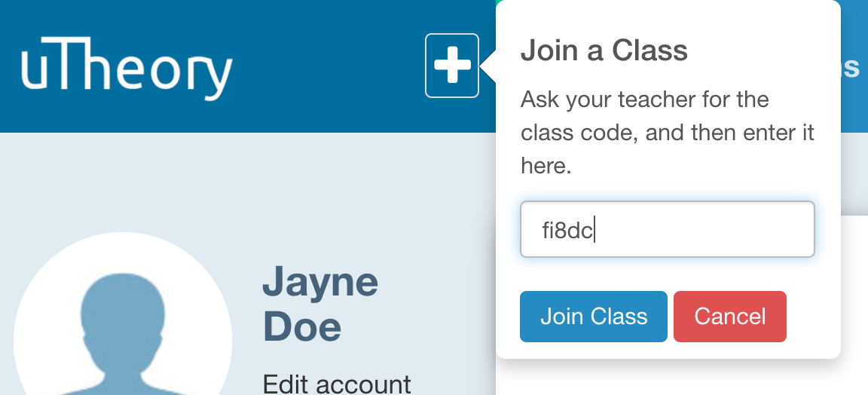Place cursor on the fi8dc code text
The image size is (868, 395).
pos(567,231)
